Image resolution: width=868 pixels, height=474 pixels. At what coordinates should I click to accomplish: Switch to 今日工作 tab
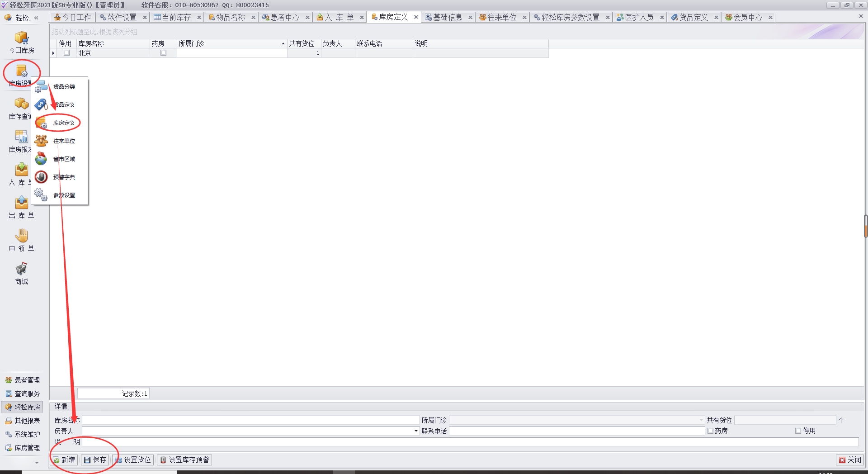coord(72,17)
